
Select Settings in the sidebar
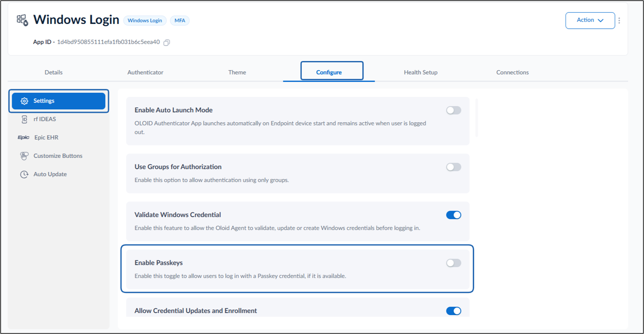click(x=58, y=101)
